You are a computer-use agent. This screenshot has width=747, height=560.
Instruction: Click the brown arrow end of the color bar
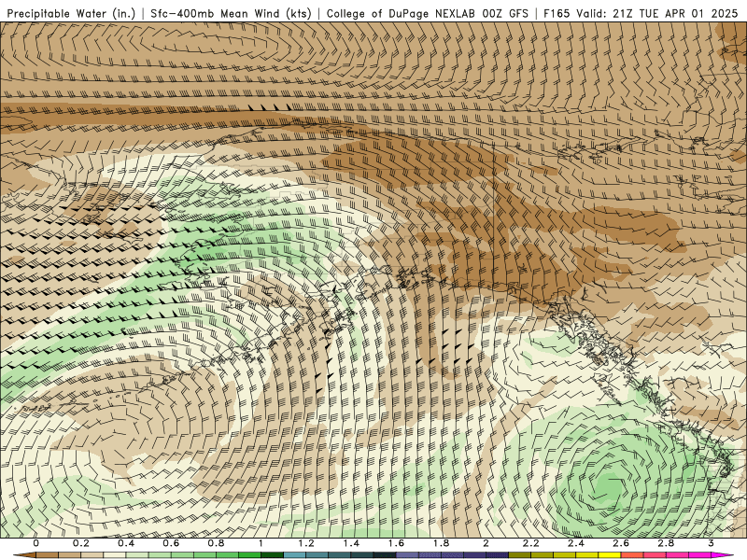(25, 555)
